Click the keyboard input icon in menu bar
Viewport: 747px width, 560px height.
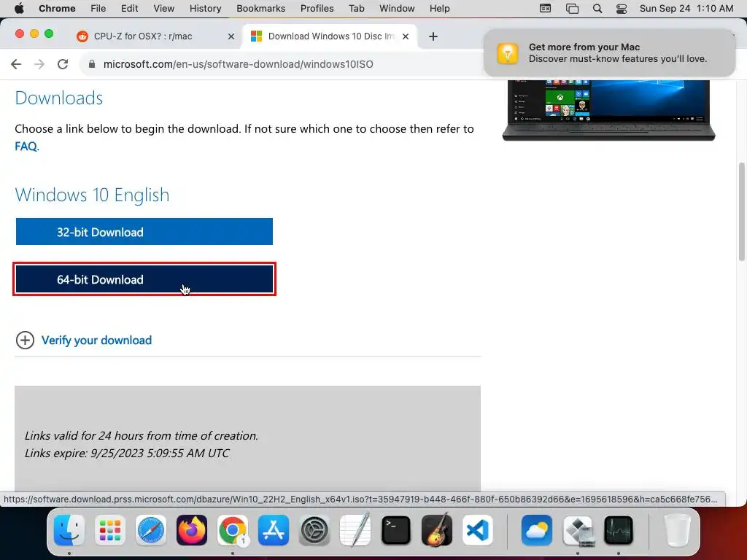(546, 9)
